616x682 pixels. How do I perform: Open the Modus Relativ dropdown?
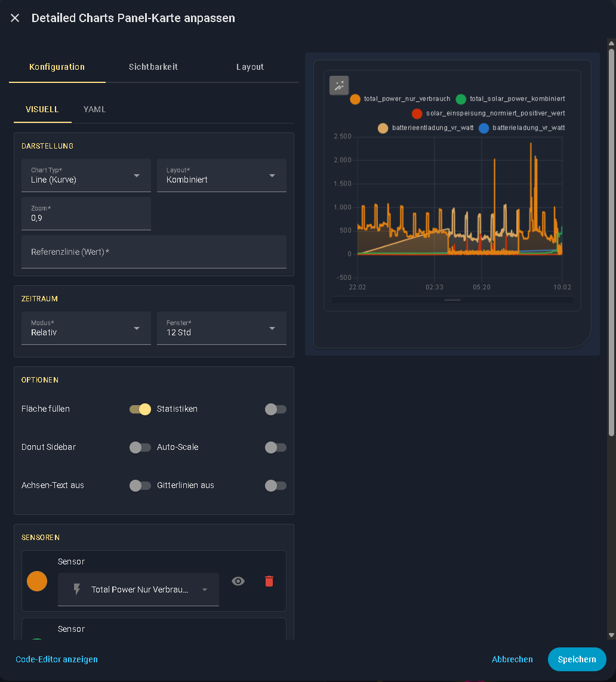86,328
